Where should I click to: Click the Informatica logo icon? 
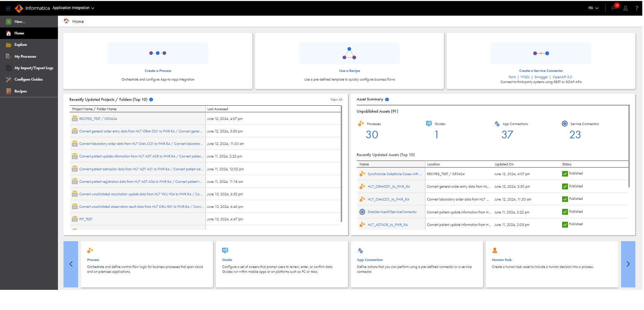pos(19,8)
